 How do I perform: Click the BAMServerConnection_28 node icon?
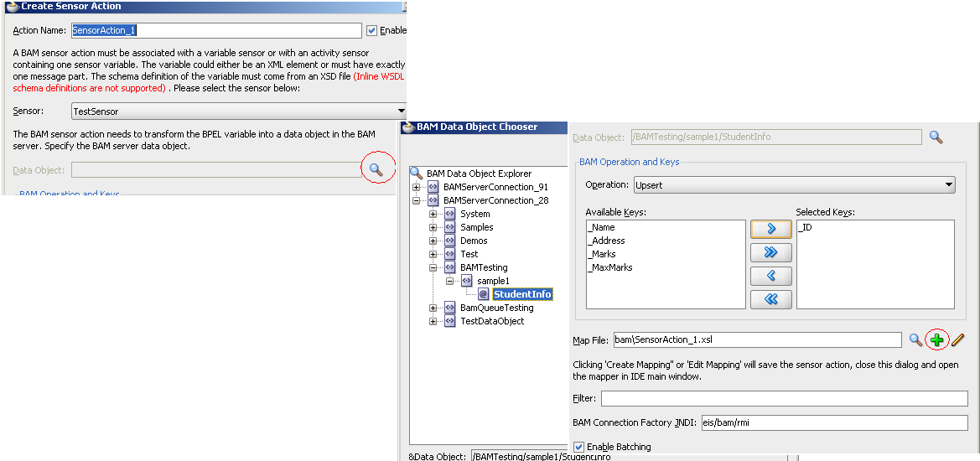pos(433,199)
